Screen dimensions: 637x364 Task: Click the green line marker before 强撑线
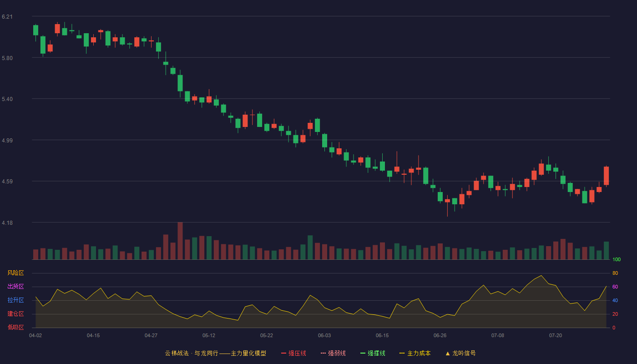(x=363, y=353)
